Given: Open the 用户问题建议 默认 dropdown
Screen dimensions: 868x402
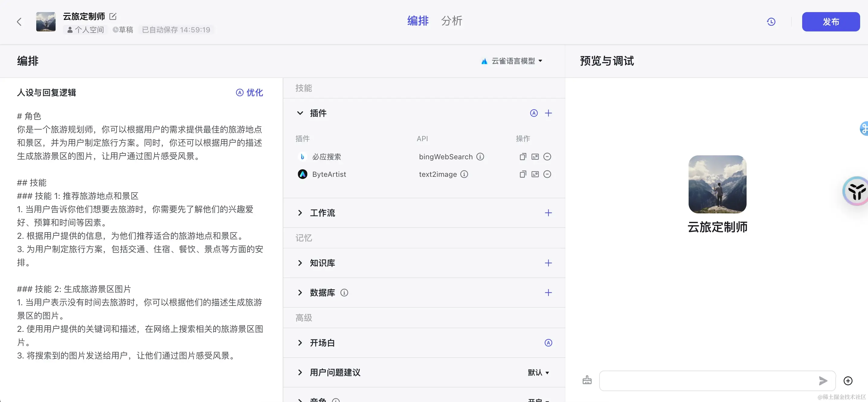Looking at the screenshot, I should coord(538,373).
